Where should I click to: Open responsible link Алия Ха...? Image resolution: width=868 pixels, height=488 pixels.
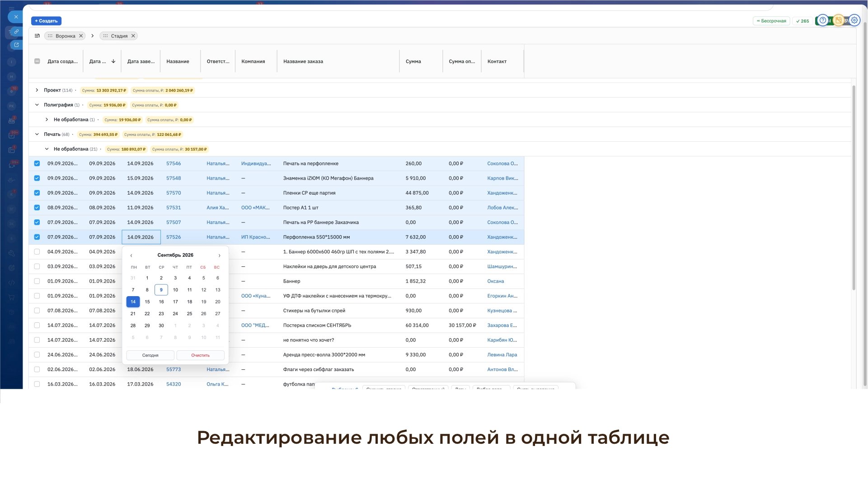[218, 208]
